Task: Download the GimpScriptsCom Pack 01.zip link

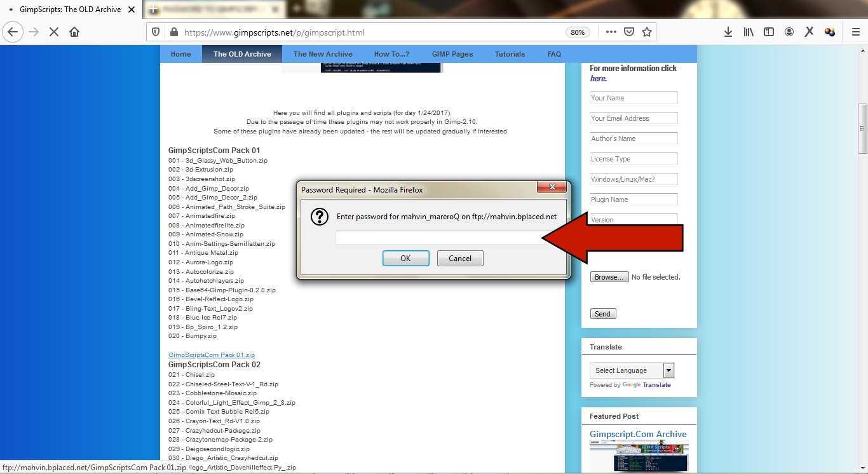Action: (x=212, y=355)
